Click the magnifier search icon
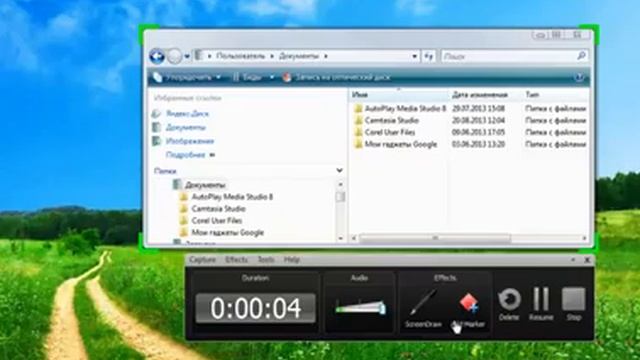The height and width of the screenshot is (360, 640). (x=581, y=56)
